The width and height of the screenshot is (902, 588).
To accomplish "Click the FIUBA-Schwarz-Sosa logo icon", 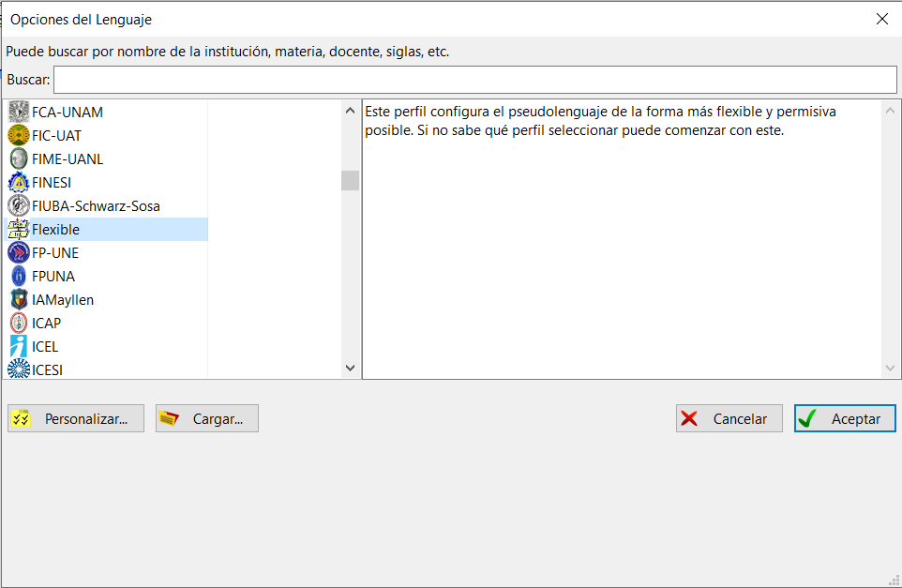I will (x=19, y=206).
